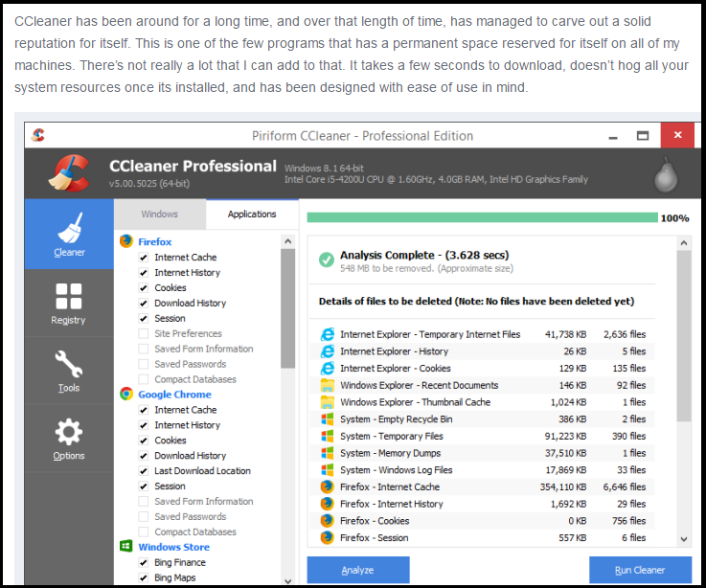Click folder icon beside Thumbnail Cache row

328,402
